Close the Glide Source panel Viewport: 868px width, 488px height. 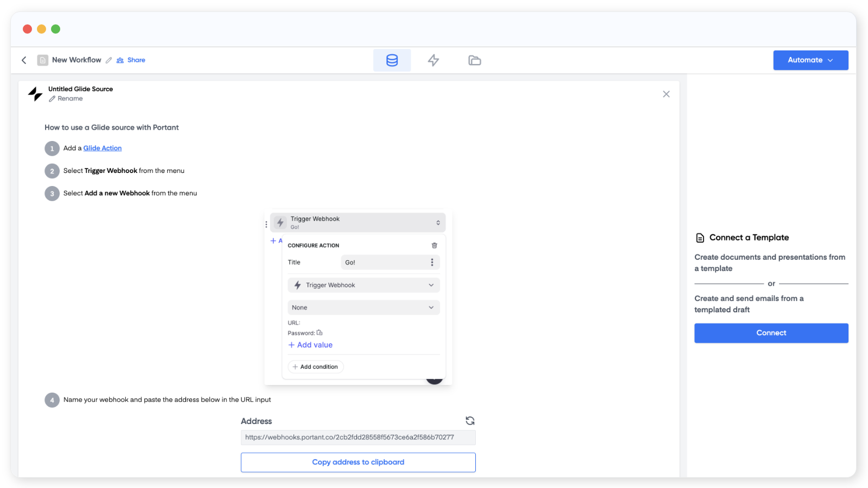666,94
